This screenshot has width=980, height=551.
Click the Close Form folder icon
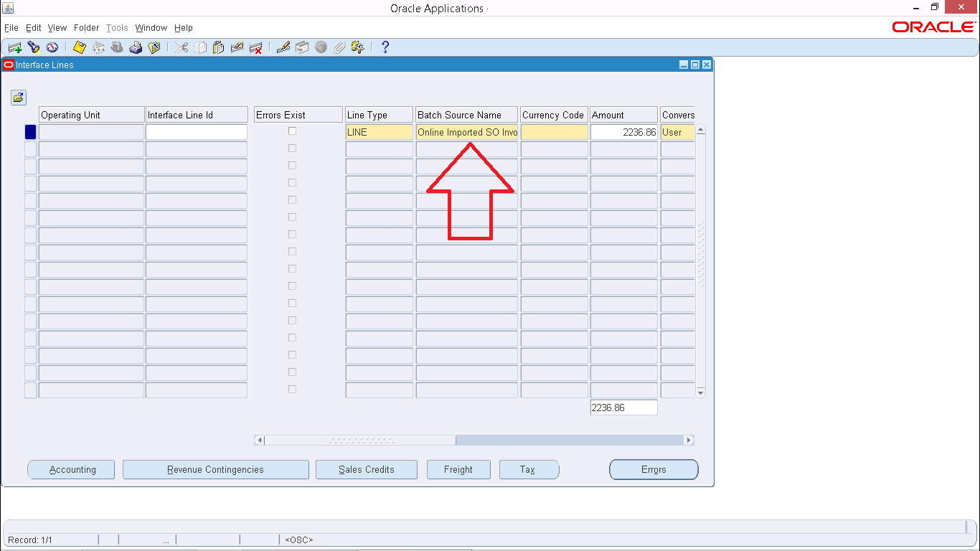point(154,47)
